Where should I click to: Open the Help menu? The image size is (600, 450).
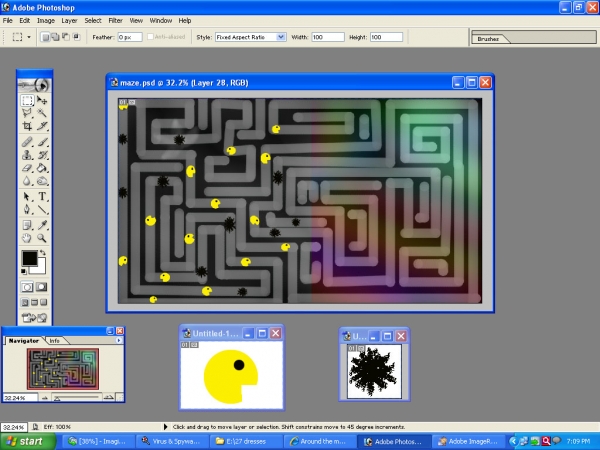click(184, 21)
